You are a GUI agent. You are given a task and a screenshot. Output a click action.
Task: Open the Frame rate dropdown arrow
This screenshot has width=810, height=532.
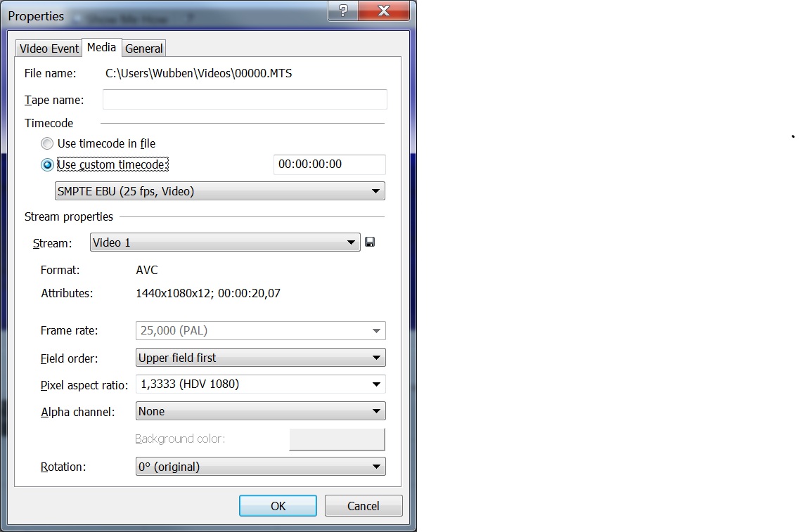tap(377, 330)
